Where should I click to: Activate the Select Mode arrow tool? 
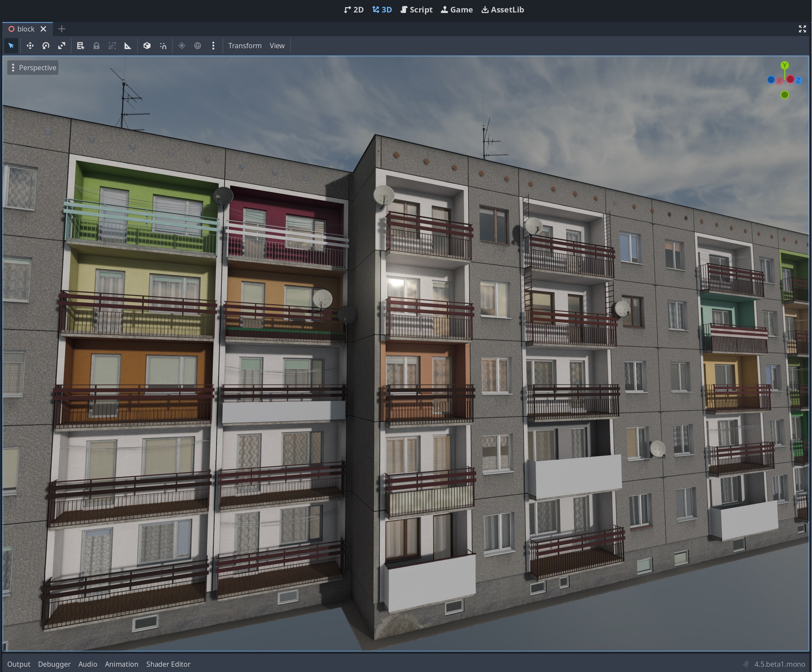tap(11, 46)
